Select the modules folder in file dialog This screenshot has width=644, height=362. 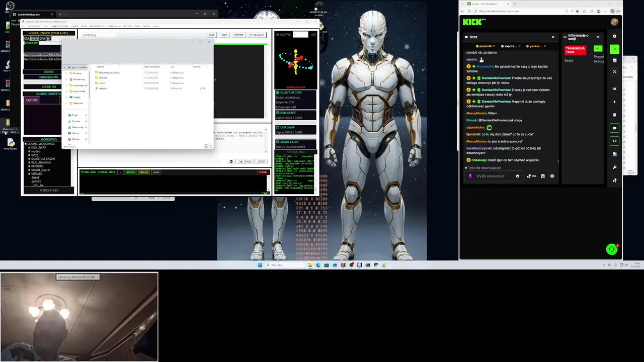click(103, 78)
